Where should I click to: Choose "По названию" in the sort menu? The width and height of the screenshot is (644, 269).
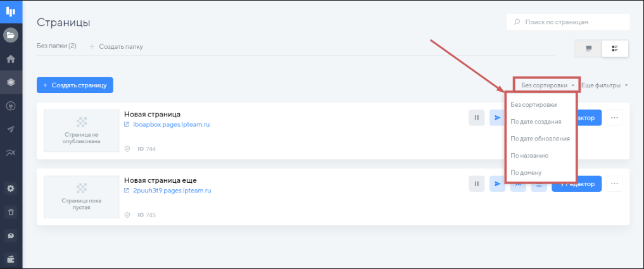click(529, 155)
